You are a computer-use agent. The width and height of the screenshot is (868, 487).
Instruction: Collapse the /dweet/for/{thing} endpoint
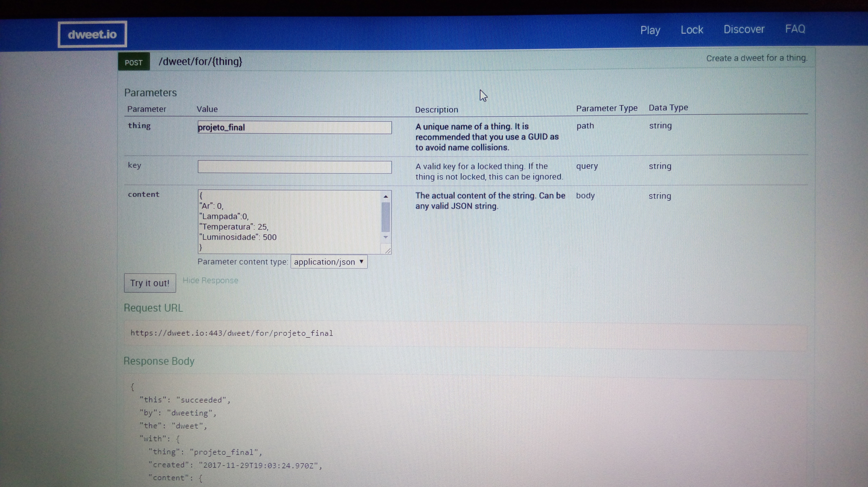coord(201,61)
